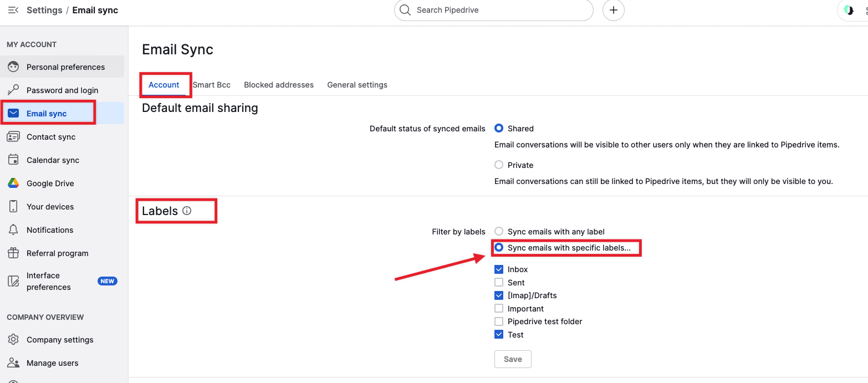Click the Settings breadcrumb link

44,10
